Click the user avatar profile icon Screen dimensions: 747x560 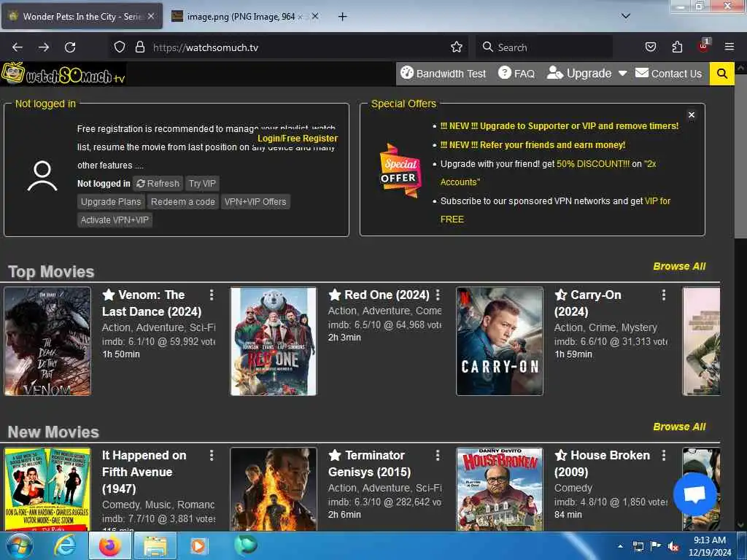(42, 176)
